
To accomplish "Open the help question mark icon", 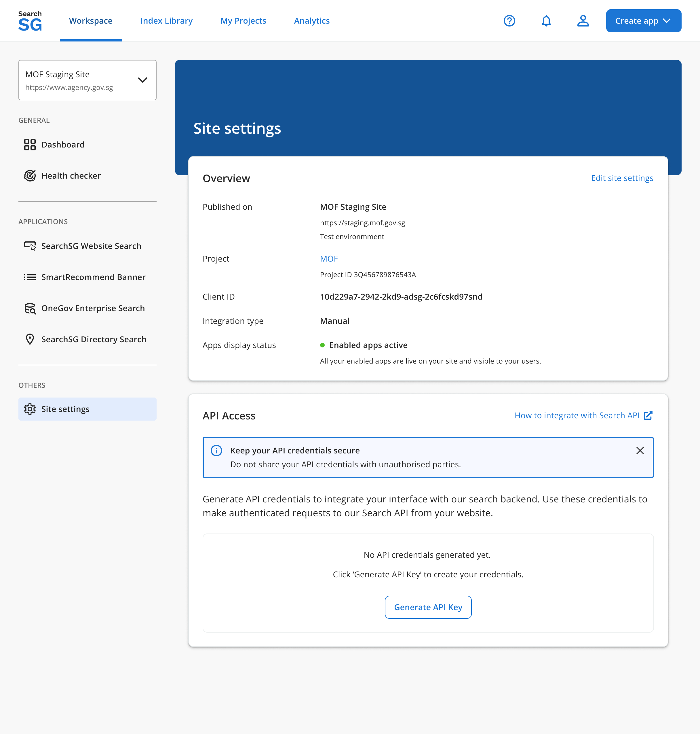I will pyautogui.click(x=509, y=20).
